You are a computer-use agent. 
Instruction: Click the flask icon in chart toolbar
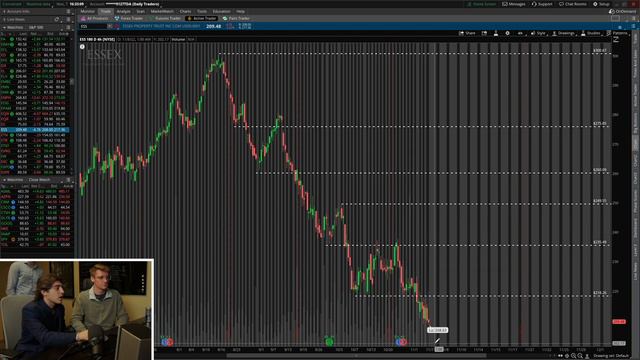[x=496, y=33]
